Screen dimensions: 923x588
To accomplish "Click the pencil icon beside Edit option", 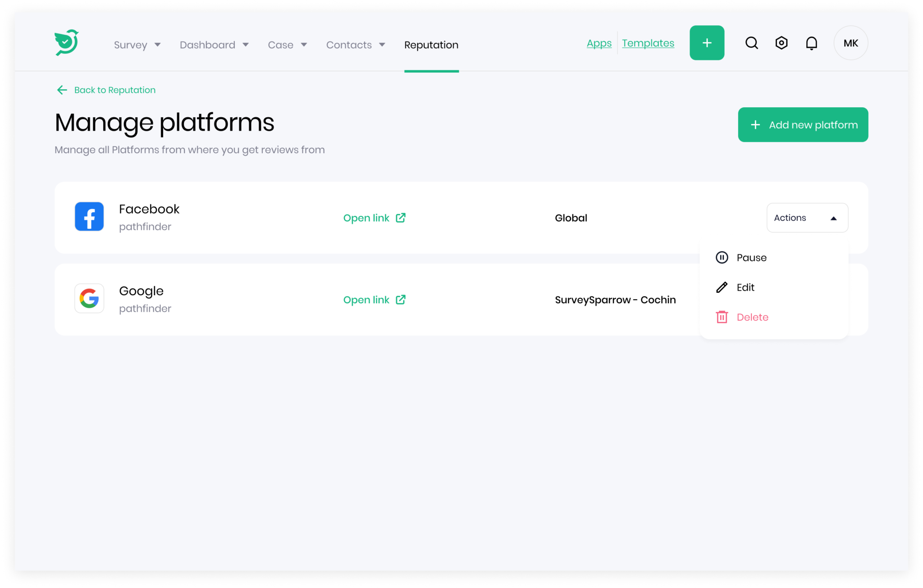I will [x=722, y=287].
